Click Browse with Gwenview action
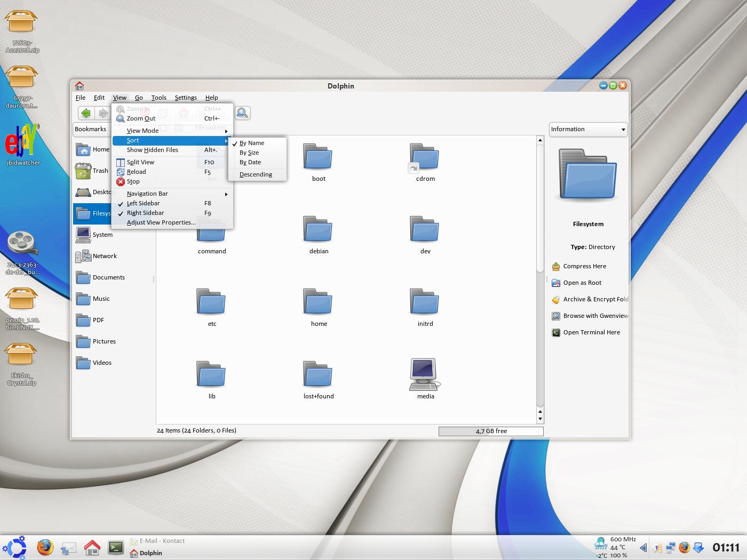 point(590,316)
